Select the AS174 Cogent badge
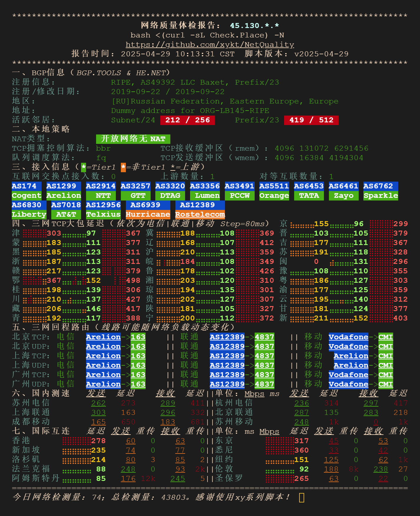420x516 pixels. pyautogui.click(x=26, y=191)
